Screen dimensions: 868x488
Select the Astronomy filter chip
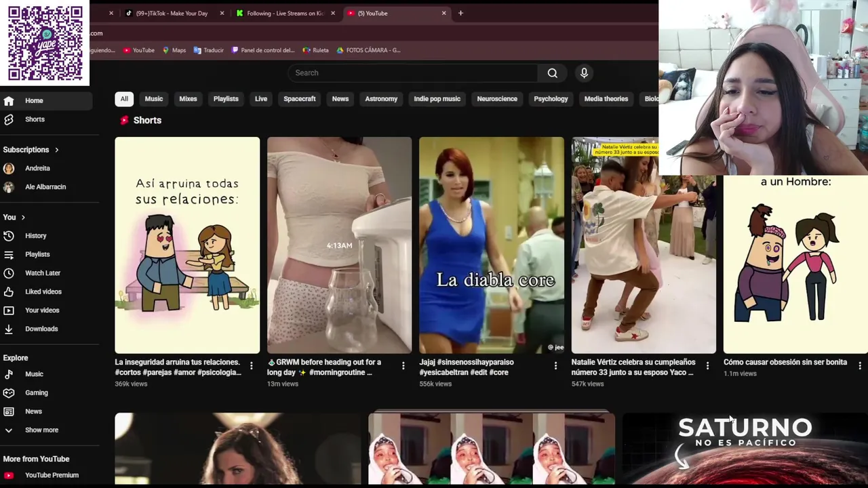pyautogui.click(x=381, y=99)
